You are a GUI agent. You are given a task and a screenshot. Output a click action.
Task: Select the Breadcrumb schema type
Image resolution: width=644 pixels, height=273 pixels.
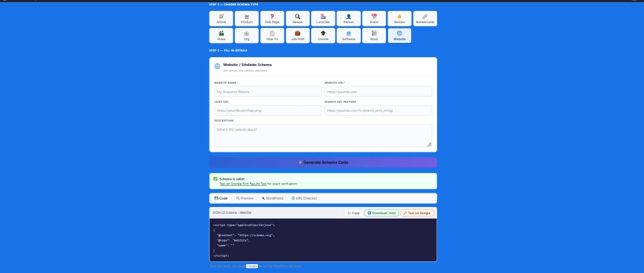pyautogui.click(x=425, y=18)
